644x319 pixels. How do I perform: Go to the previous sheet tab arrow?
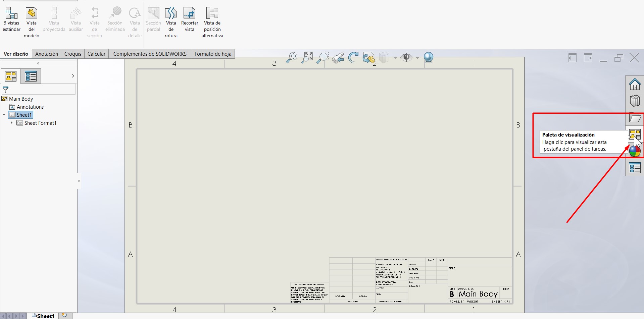tap(10, 316)
